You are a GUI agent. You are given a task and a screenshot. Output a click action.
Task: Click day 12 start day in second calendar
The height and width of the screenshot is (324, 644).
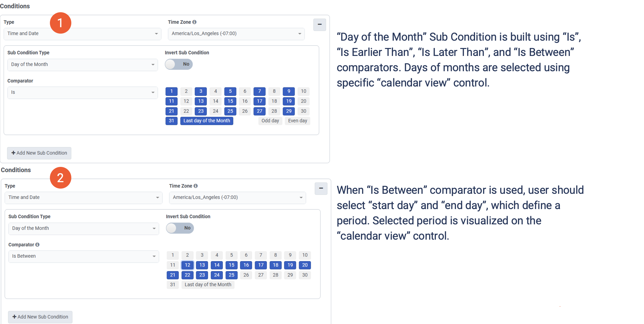click(187, 265)
